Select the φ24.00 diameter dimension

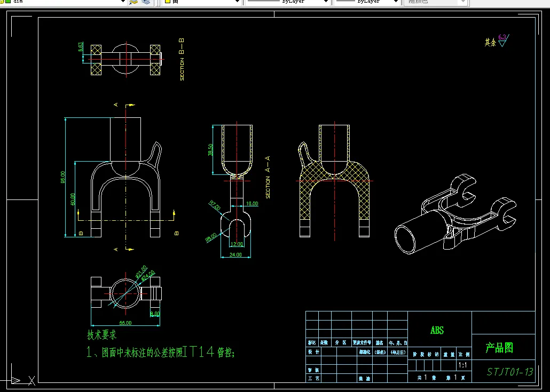[148, 276]
